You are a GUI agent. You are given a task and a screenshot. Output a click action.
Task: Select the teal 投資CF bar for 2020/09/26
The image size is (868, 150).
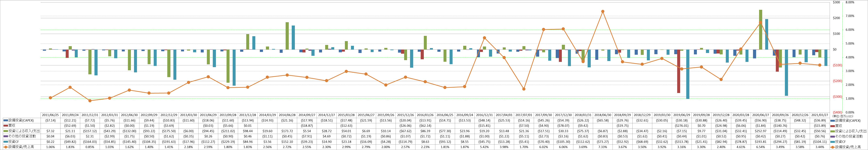786,73
